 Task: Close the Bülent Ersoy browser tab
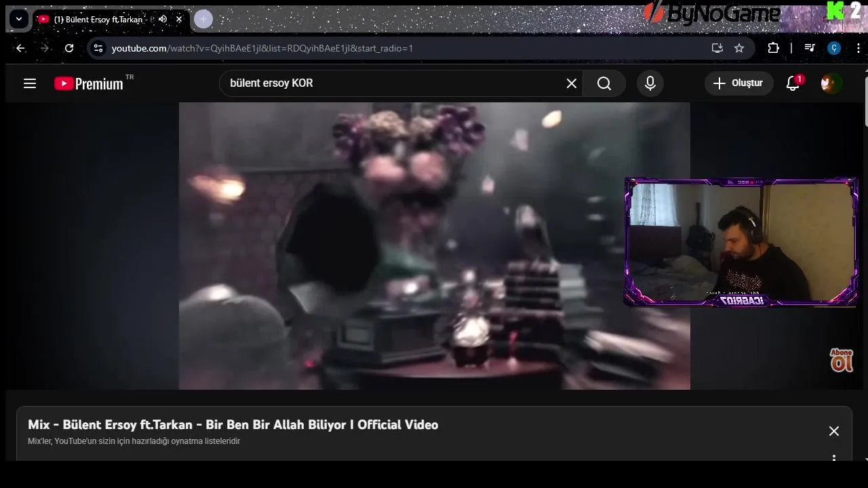coord(179,19)
